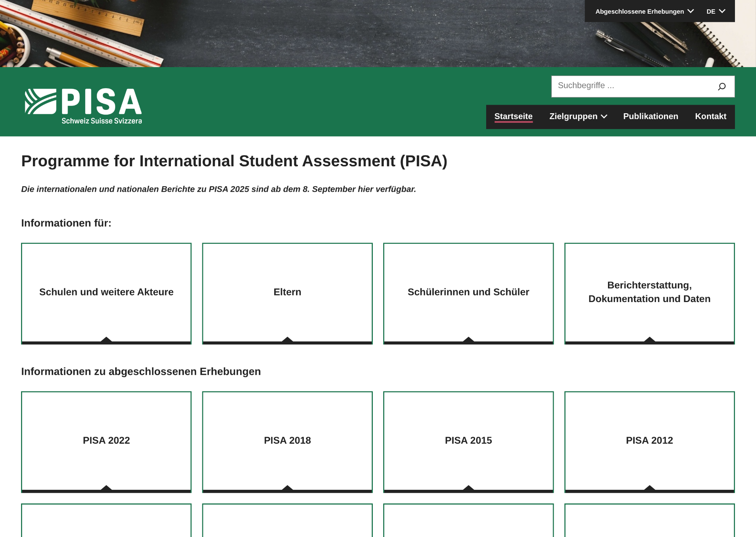Open the Schulen und weitere Akteure card
756x537 pixels.
tap(106, 294)
